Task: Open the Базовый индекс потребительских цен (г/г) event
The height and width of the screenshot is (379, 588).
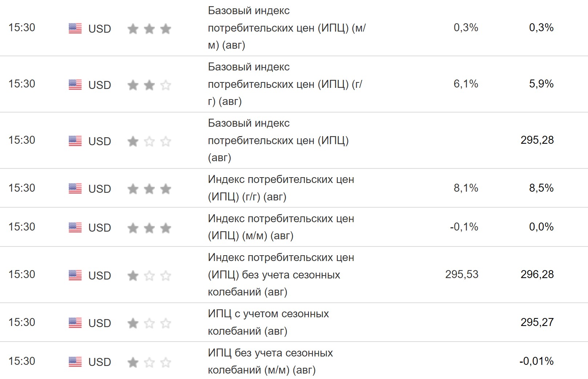Action: [x=285, y=84]
